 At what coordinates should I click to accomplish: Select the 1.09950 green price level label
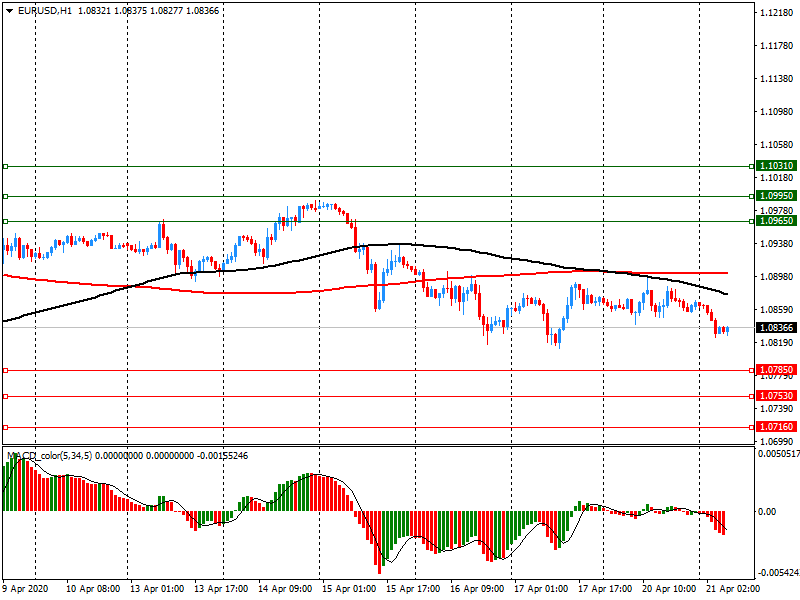tap(777, 196)
